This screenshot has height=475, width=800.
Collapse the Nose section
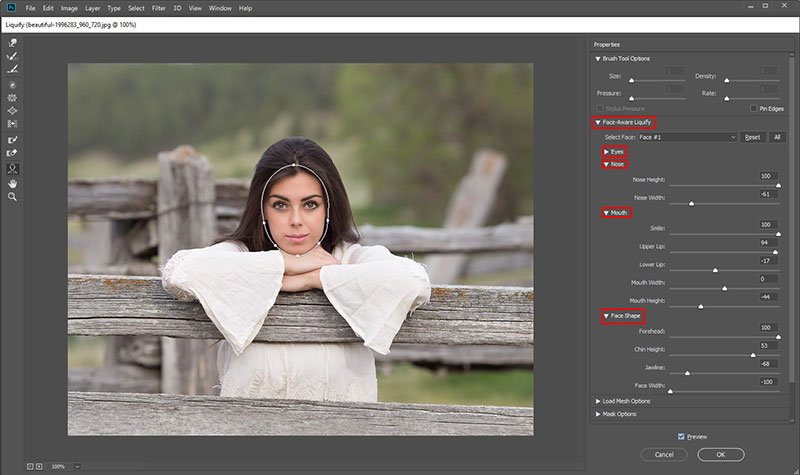(606, 164)
